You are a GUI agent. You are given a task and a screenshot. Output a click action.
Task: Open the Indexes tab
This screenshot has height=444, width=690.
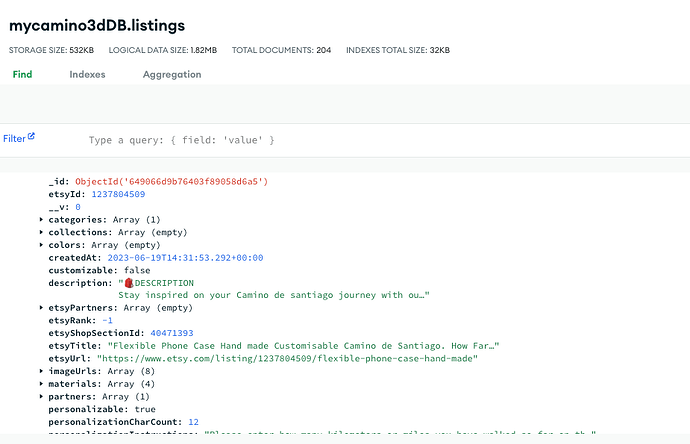[89, 75]
